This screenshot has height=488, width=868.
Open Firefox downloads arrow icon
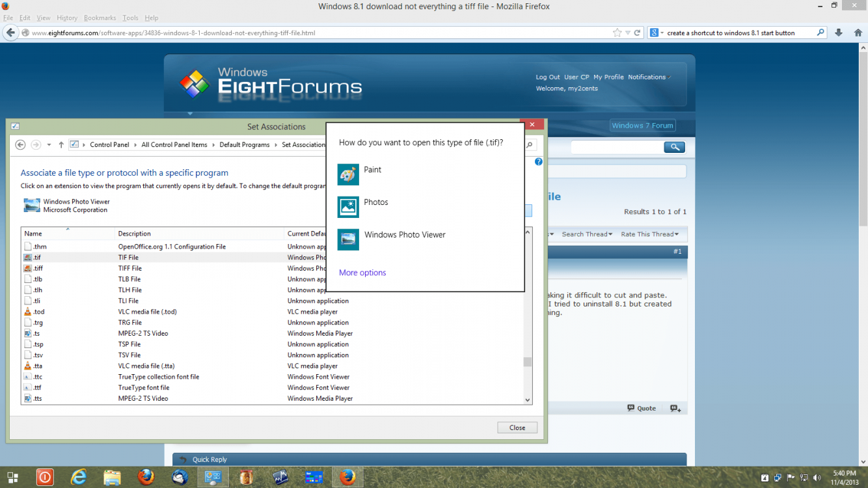coord(839,33)
